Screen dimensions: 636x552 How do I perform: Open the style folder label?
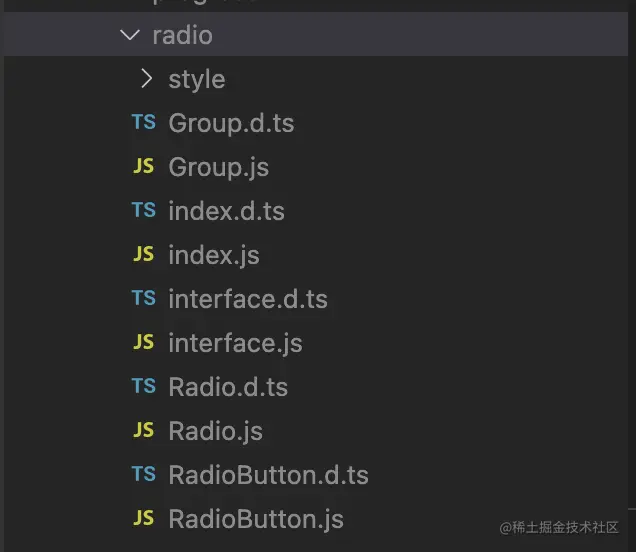coord(197,79)
